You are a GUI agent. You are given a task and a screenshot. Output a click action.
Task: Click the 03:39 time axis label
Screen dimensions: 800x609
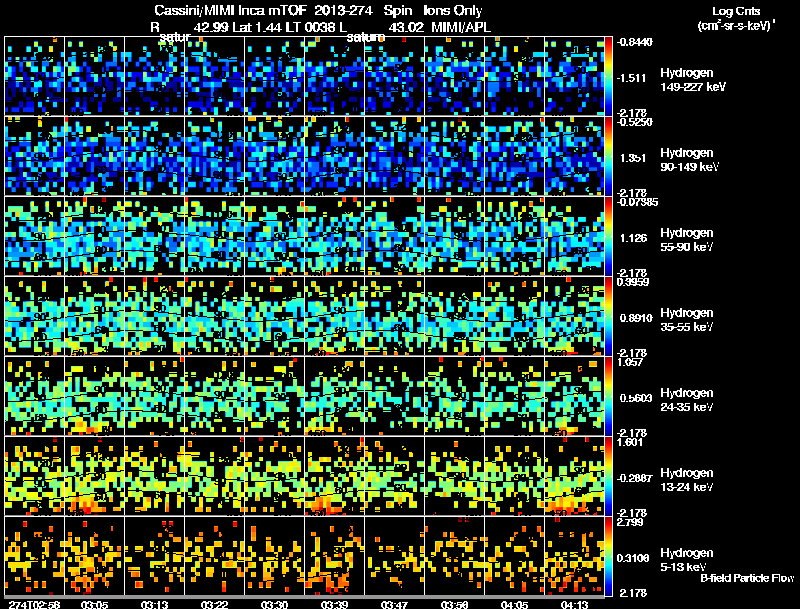click(x=334, y=604)
